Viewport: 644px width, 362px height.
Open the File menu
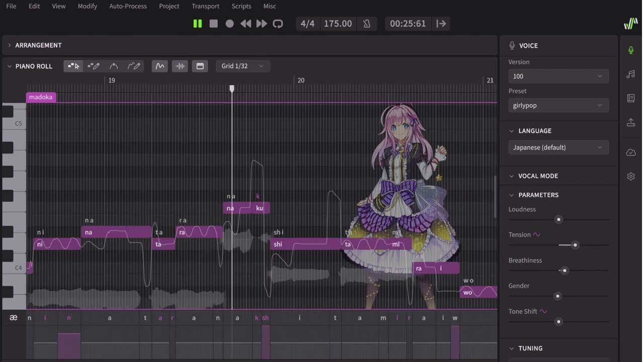click(11, 6)
